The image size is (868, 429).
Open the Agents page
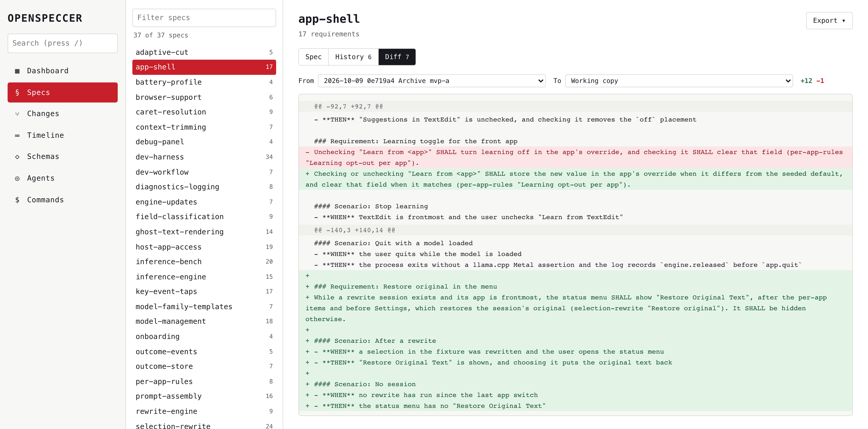click(x=63, y=178)
